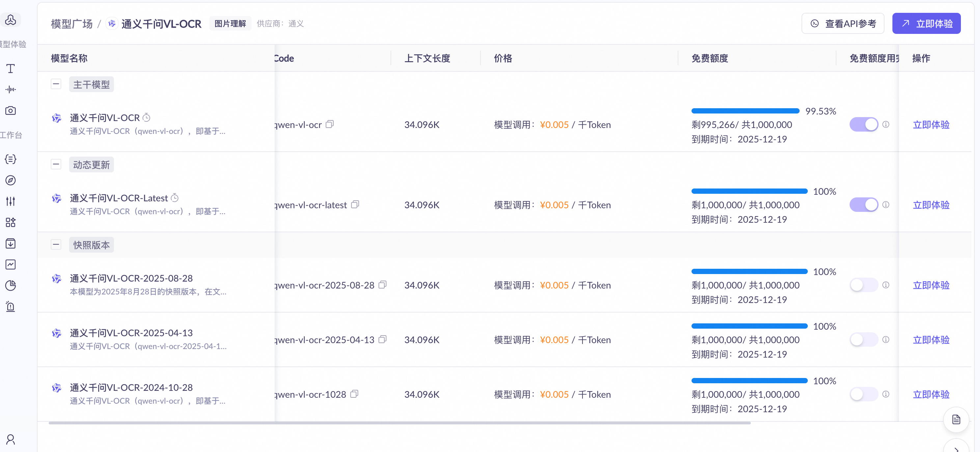Viewport: 980px width, 452px height.
Task: Collapse the 快照版本 group
Action: click(x=56, y=244)
